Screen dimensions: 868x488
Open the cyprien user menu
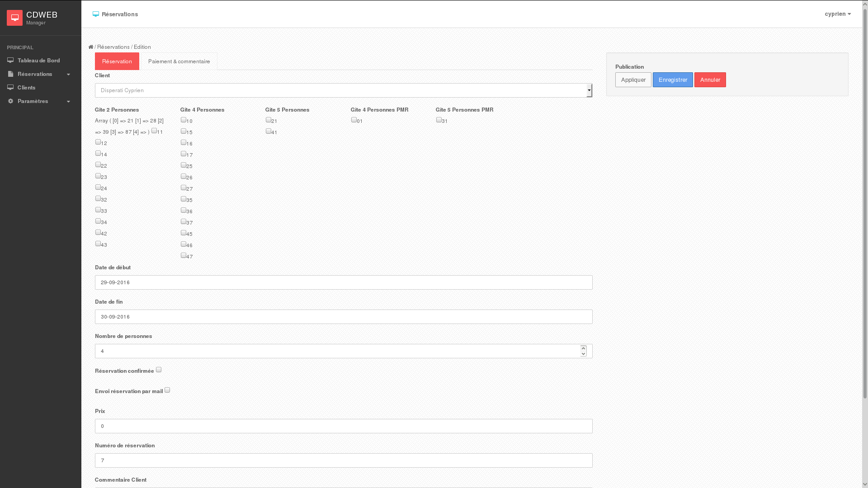click(x=837, y=14)
